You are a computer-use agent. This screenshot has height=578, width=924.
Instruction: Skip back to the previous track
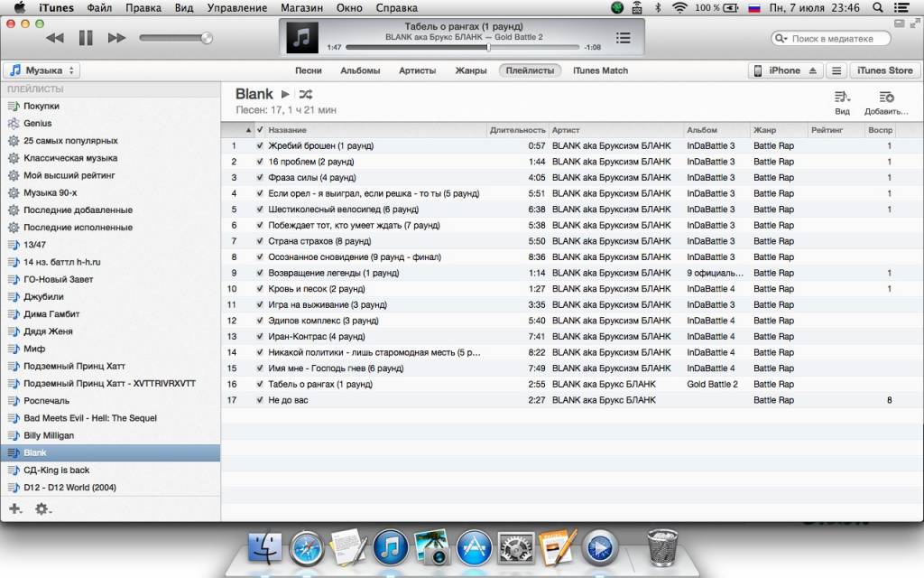point(55,38)
